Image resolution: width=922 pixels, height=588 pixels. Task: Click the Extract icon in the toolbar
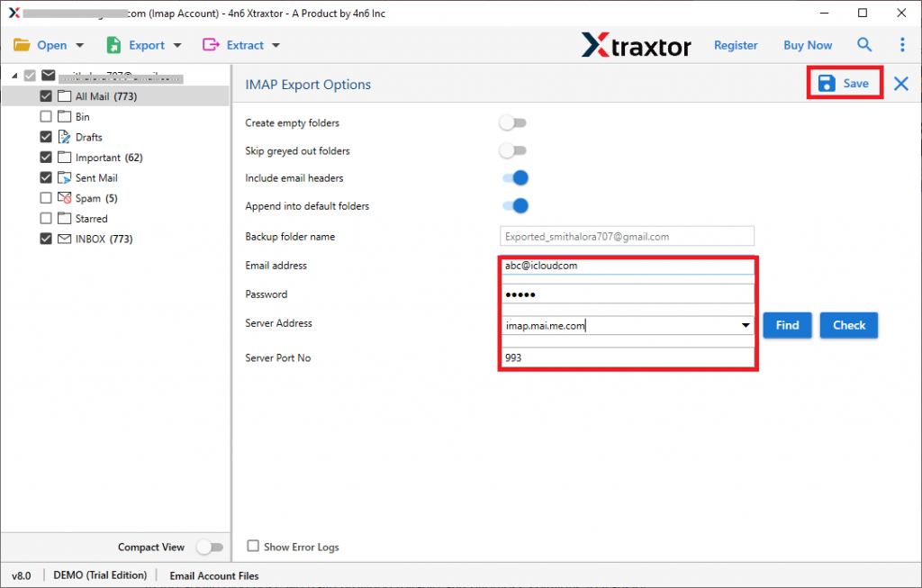(209, 44)
